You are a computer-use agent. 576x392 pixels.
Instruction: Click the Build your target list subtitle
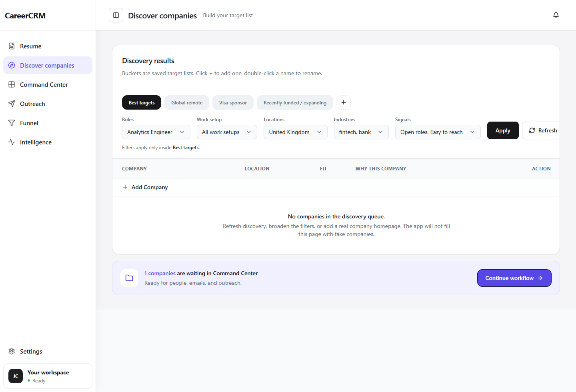tap(228, 15)
